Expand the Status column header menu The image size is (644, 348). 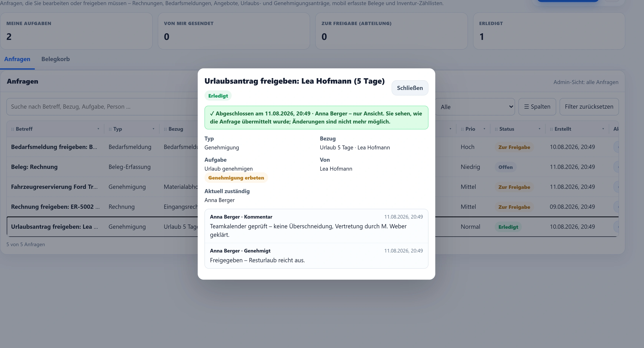click(x=539, y=129)
